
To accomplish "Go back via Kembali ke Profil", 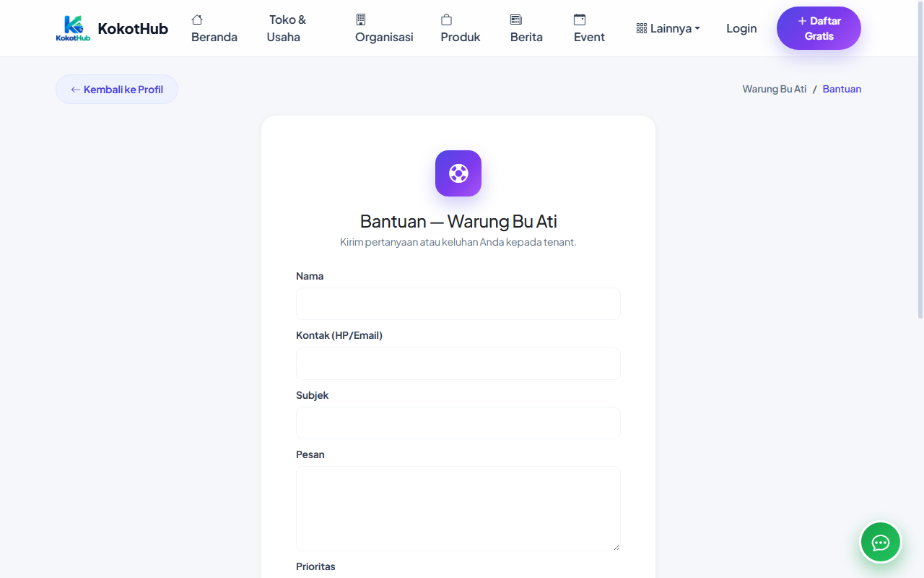I will pyautogui.click(x=117, y=90).
